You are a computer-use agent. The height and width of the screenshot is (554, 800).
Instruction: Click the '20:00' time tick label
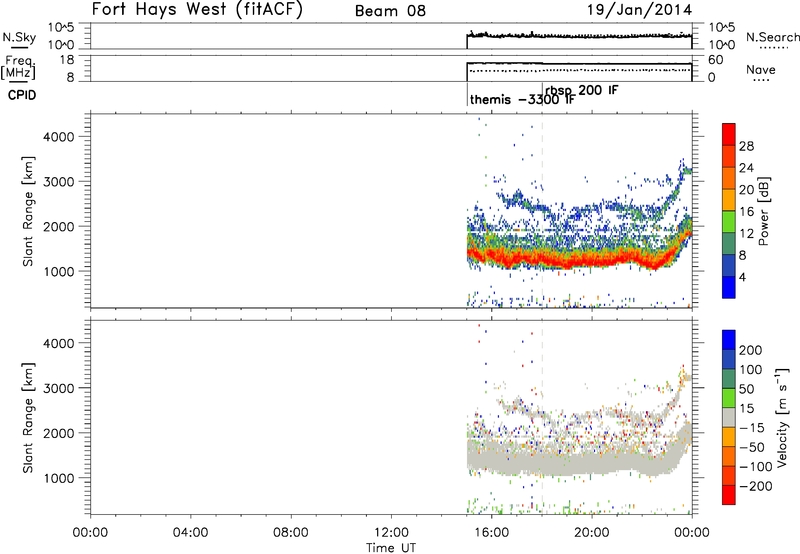point(591,533)
